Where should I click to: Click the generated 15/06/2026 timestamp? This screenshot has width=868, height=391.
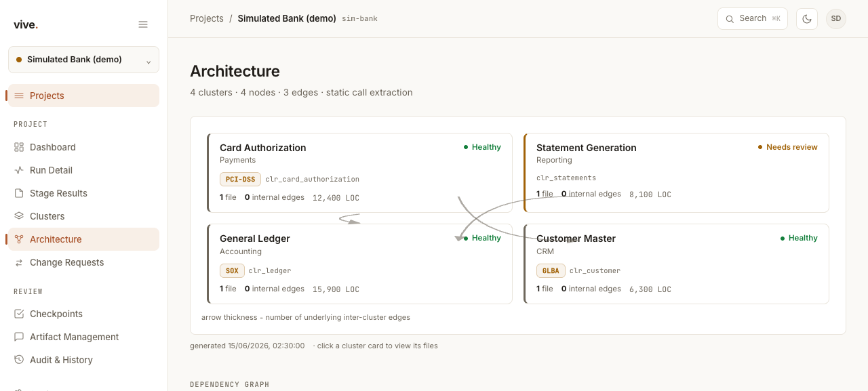(248, 346)
